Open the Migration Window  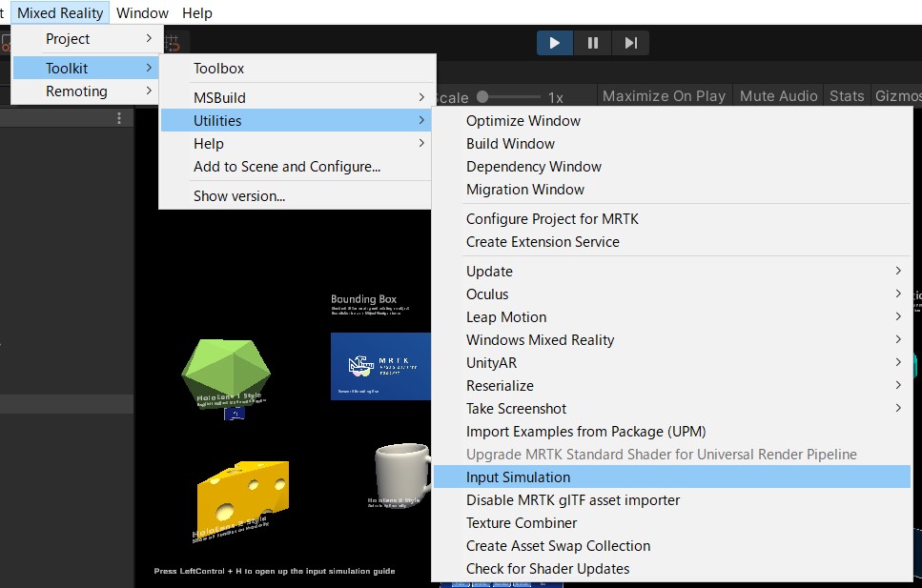click(671, 190)
